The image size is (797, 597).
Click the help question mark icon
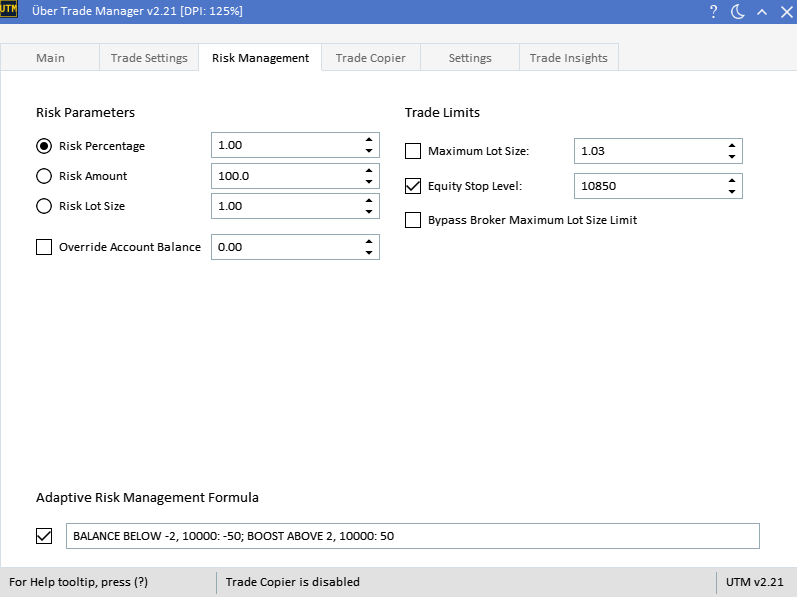pyautogui.click(x=714, y=11)
